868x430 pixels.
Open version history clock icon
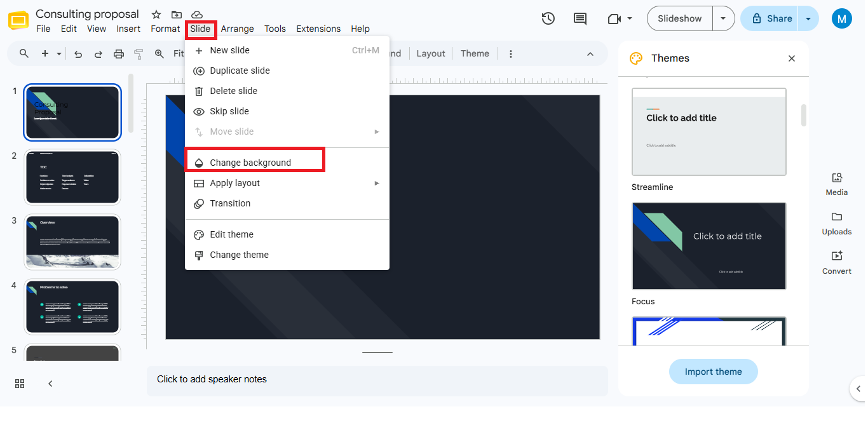click(548, 19)
